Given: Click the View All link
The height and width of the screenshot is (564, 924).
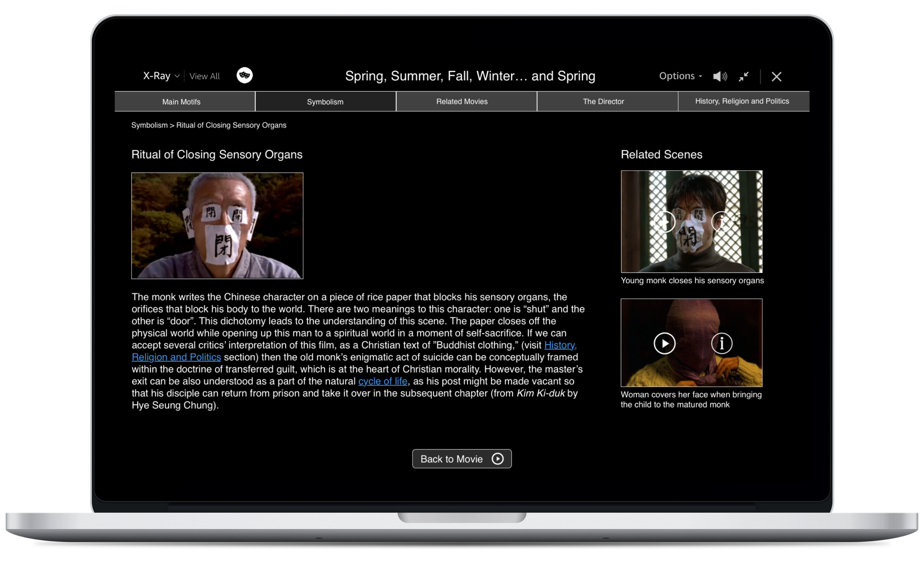Looking at the screenshot, I should [x=204, y=76].
